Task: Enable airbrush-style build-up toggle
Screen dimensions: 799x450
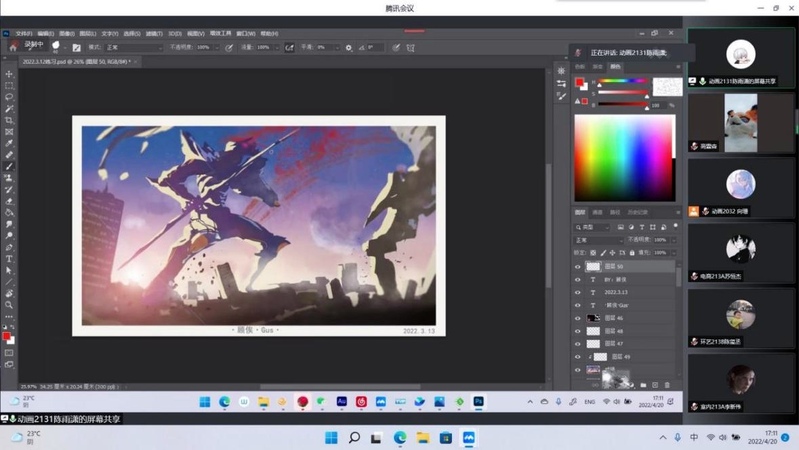Action: pyautogui.click(x=289, y=47)
